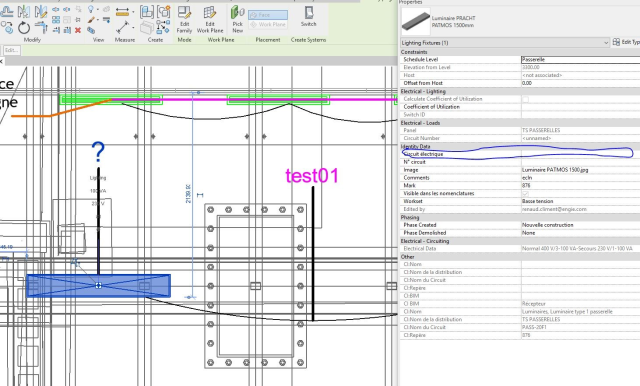This screenshot has width=640, height=386.
Task: Click the Edit... button below ribbon
Action: pyautogui.click(x=11, y=50)
